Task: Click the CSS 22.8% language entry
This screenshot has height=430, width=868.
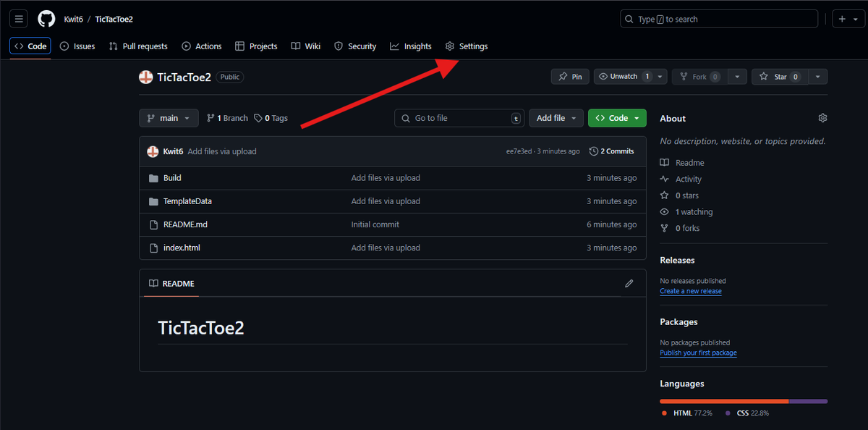Action: [747, 413]
